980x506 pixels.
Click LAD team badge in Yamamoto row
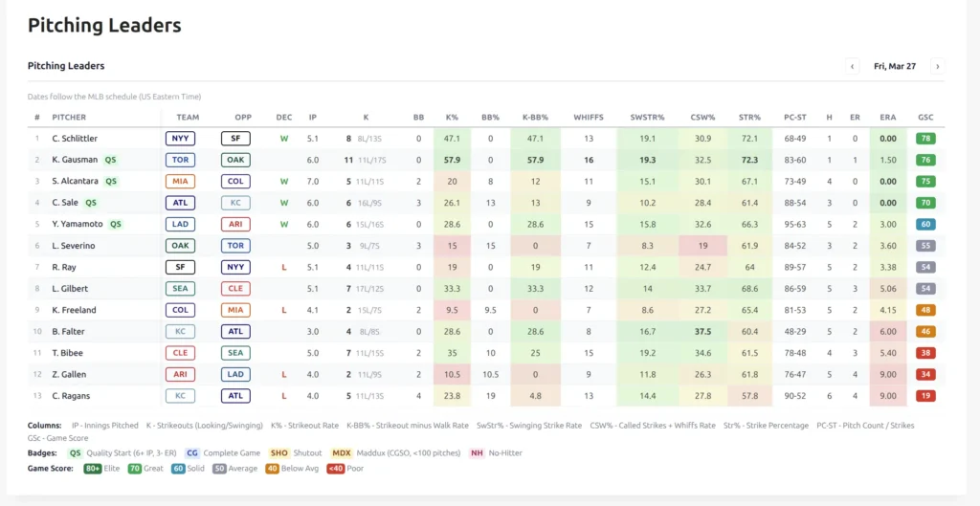tap(180, 224)
